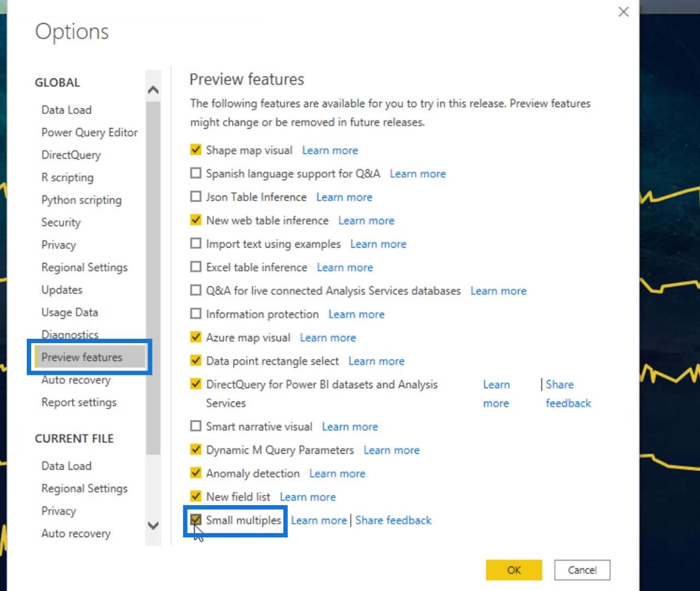Open Learn more for Q&A live connected

(498, 291)
